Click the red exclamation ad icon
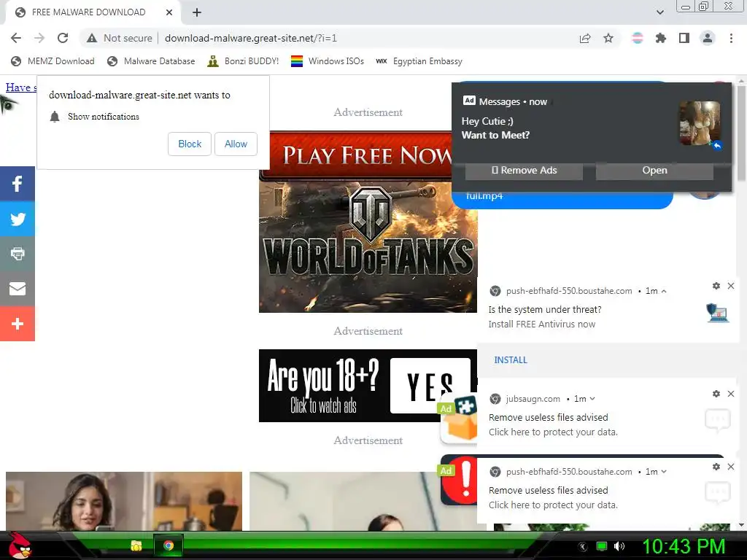747x560 pixels. (x=460, y=480)
